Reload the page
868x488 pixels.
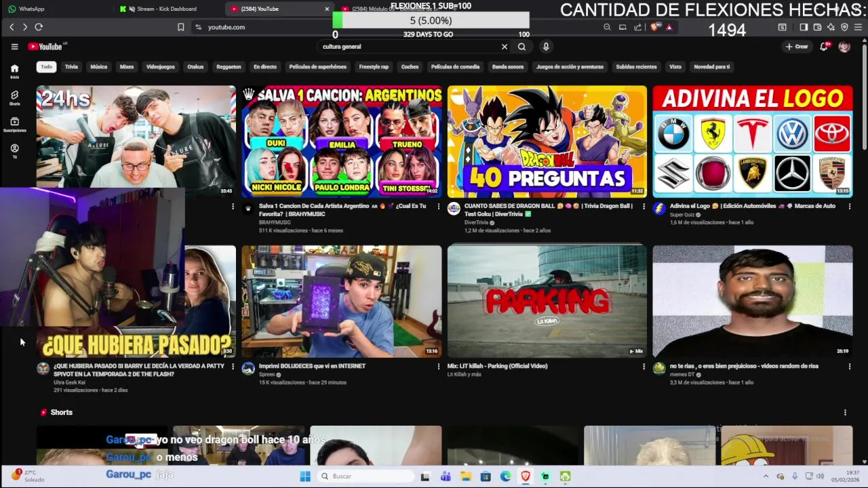coord(39,27)
